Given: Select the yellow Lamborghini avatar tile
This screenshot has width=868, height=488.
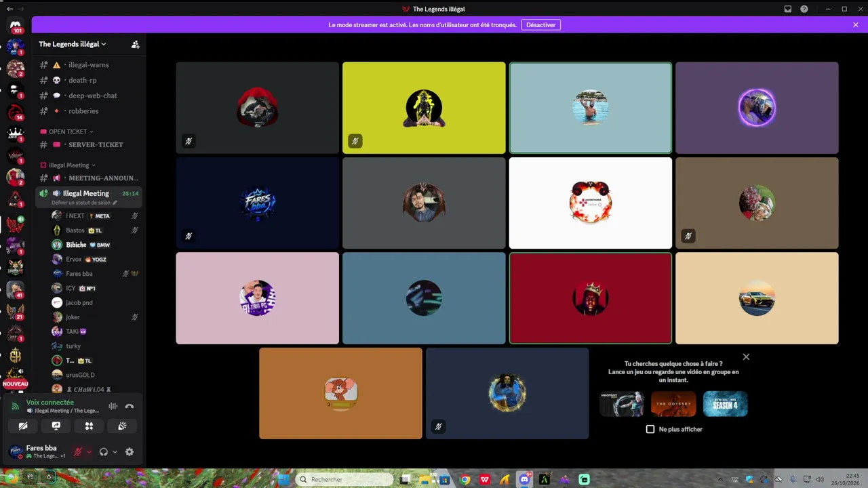Looking at the screenshot, I should 757,298.
